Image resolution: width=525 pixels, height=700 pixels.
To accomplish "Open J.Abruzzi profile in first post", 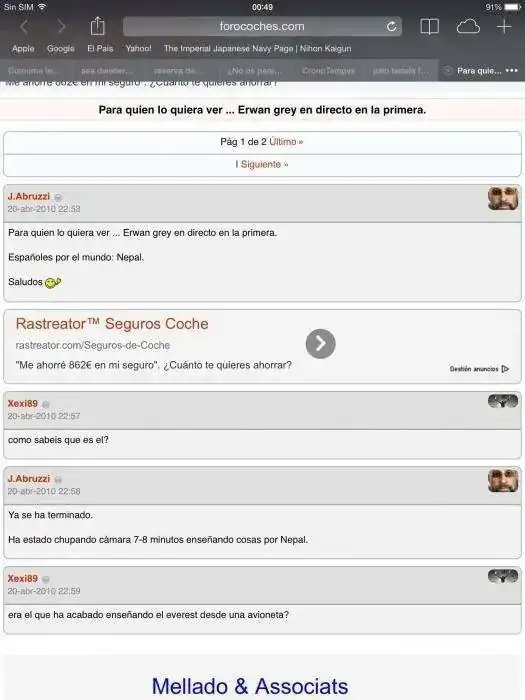I will tap(29, 196).
